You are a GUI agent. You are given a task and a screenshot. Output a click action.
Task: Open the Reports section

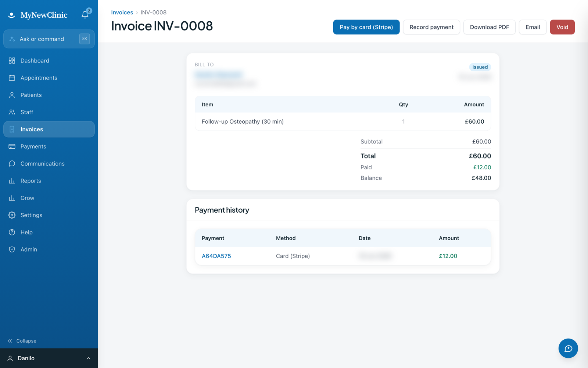[x=49, y=181]
